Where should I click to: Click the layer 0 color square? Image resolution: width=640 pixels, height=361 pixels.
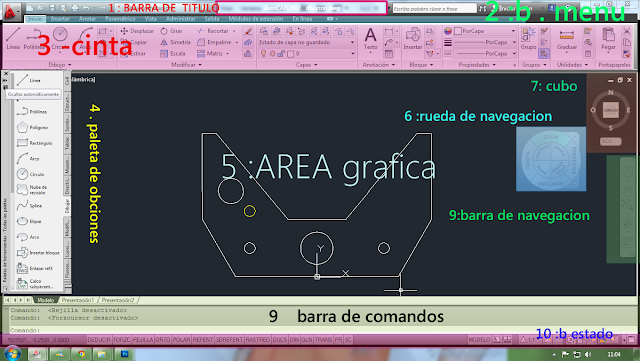[290, 53]
